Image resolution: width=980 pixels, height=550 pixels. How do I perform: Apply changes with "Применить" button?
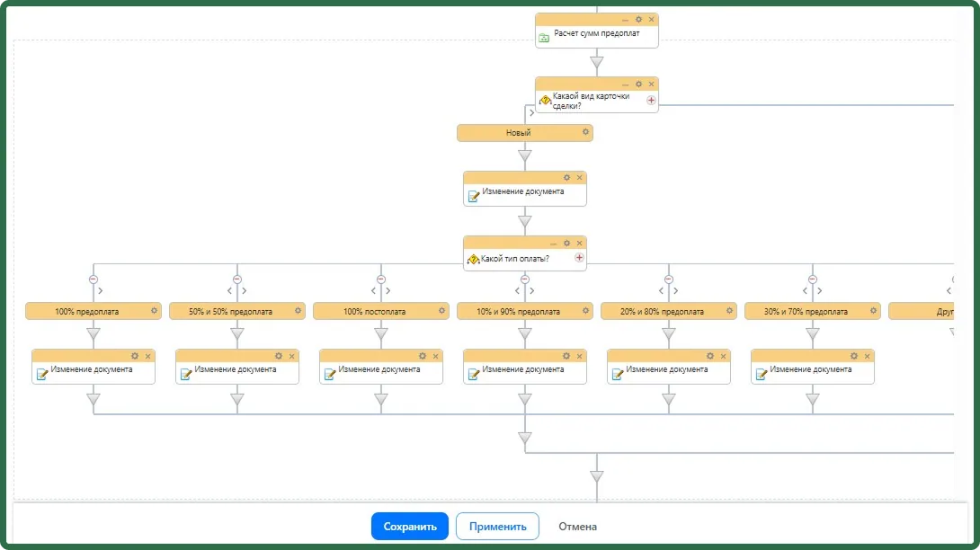tap(497, 527)
